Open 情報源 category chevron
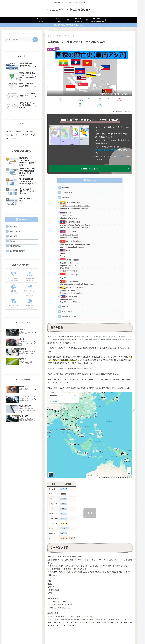The width and height of the screenshot is (145, 644). (x=35, y=390)
